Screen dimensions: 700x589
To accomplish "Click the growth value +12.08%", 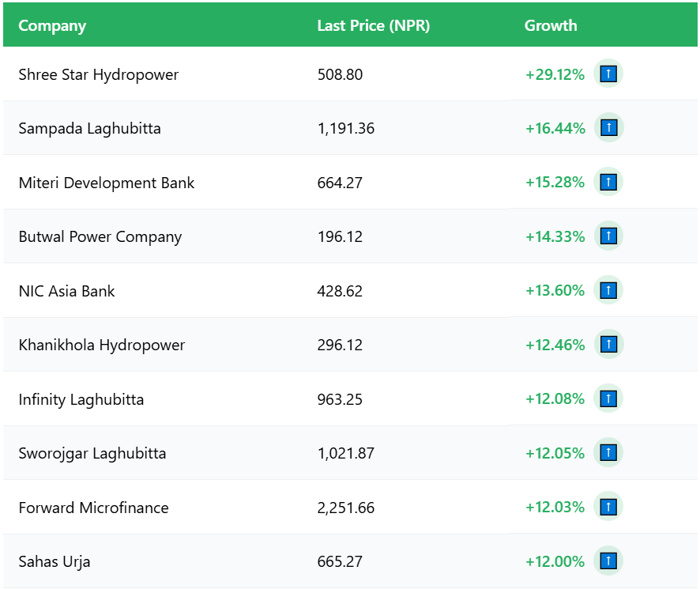I will click(555, 398).
